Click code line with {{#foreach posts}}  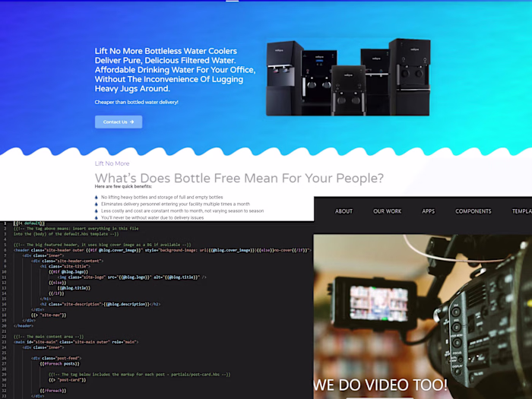(60, 364)
